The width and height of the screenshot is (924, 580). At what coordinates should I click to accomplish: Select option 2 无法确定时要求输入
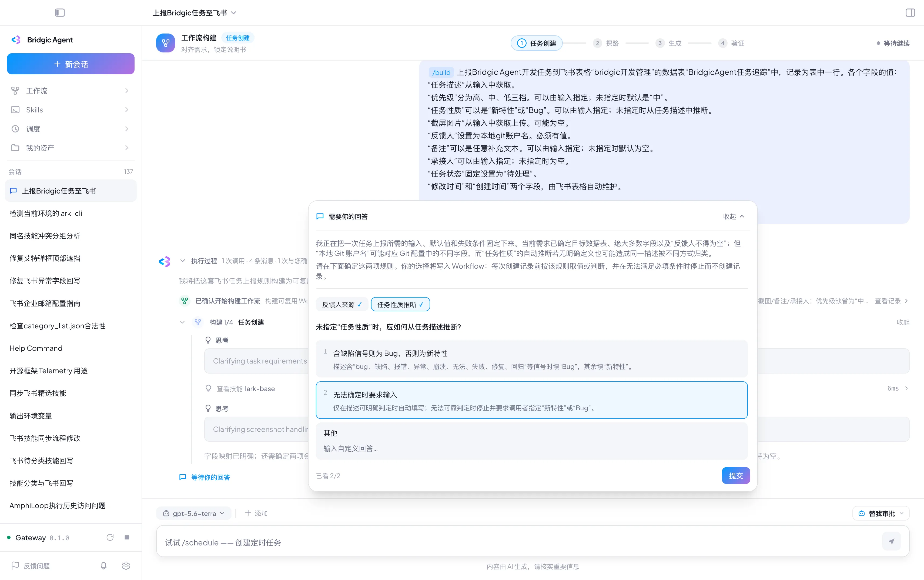click(x=531, y=400)
